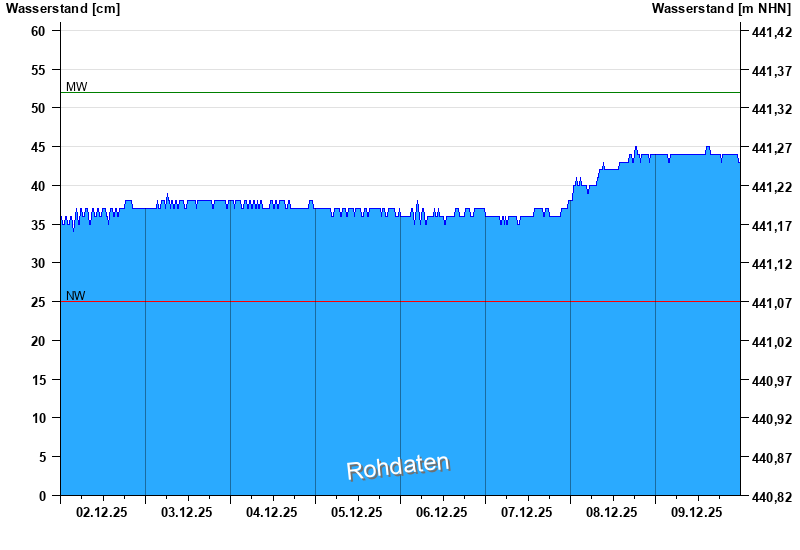Click the right axis value 441,07
This screenshot has width=800, height=550.
tap(772, 304)
